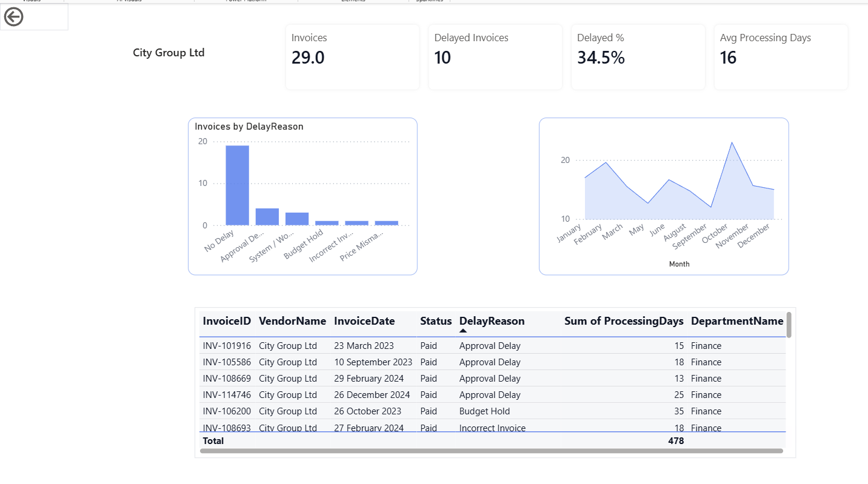Select the INV-101916 invoice row
This screenshot has width=868, height=484.
tap(227, 346)
